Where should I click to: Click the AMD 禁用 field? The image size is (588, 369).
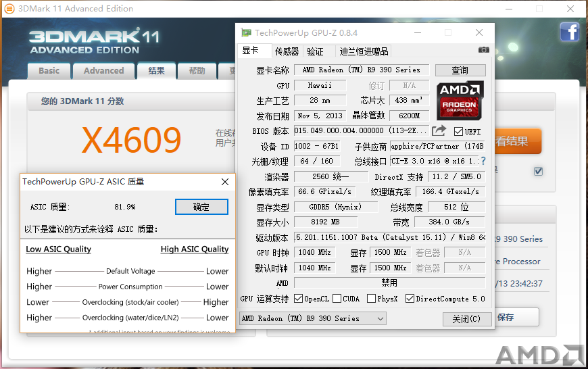(x=390, y=282)
